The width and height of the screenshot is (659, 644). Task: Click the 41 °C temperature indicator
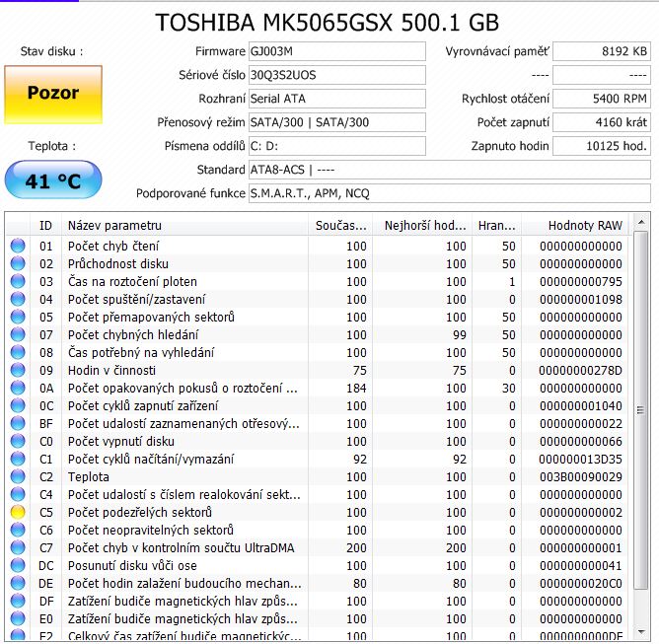pos(52,181)
